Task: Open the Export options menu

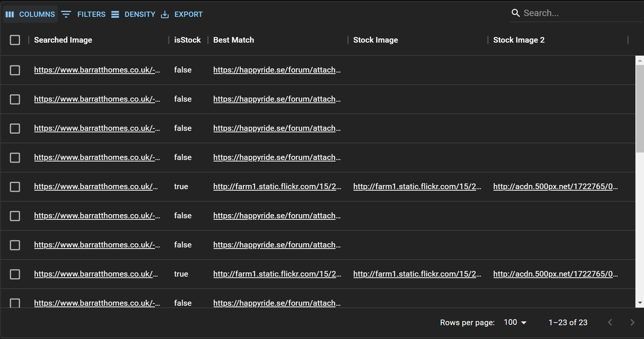Action: pos(189,14)
